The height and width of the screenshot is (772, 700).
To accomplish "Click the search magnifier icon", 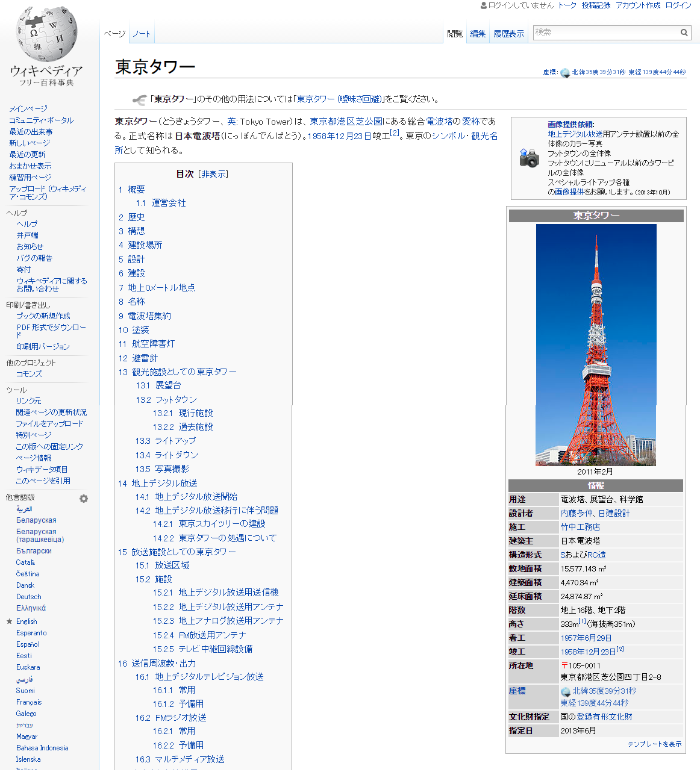I will 684,33.
